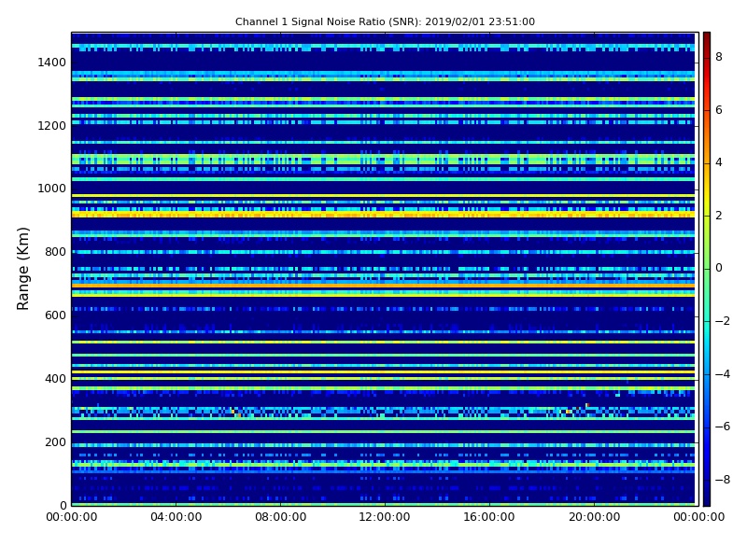Click the 'Range (Km)' y-axis label
This screenshot has width=747, height=560.
[x=22, y=269]
